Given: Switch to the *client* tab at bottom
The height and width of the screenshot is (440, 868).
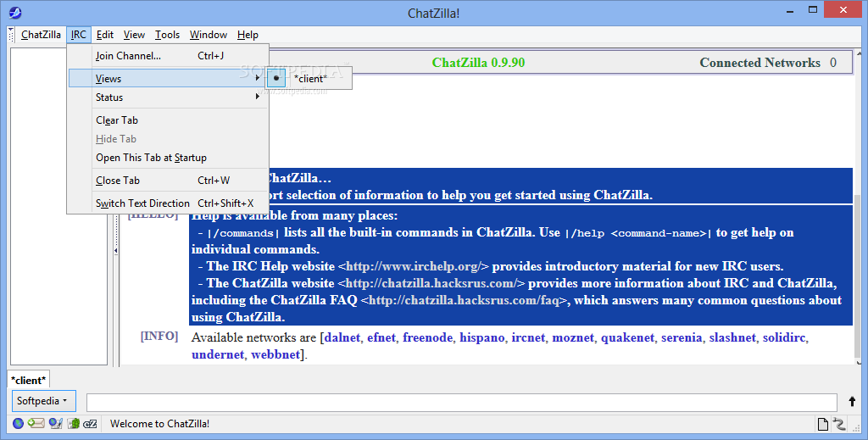Looking at the screenshot, I should tap(28, 380).
